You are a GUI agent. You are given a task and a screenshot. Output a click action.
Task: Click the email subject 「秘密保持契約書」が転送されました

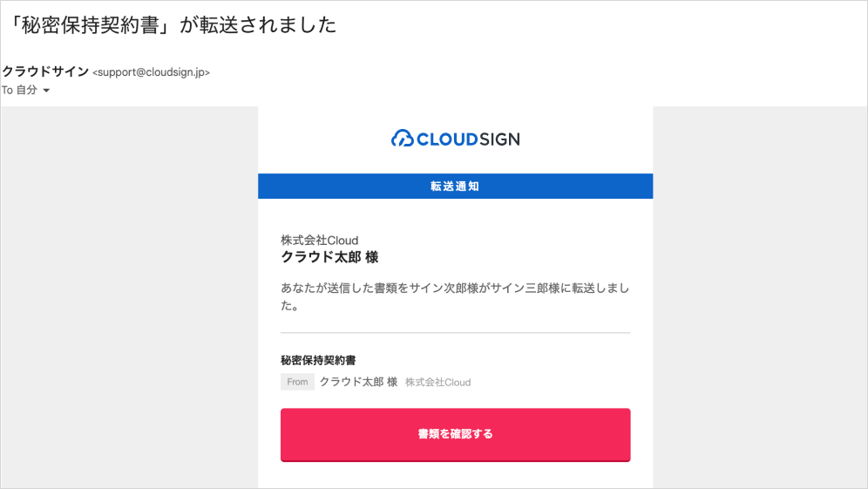coord(171,25)
